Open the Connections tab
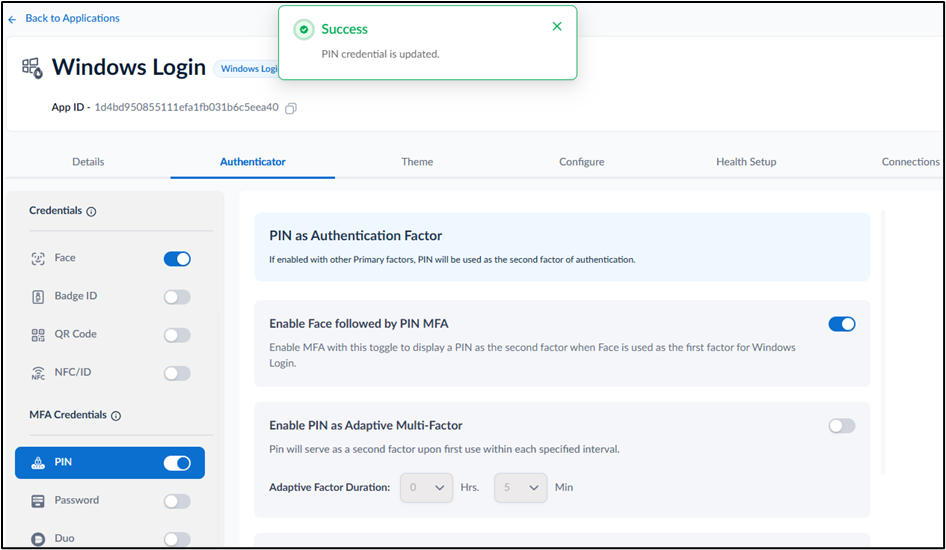This screenshot has width=946, height=550. point(910,162)
